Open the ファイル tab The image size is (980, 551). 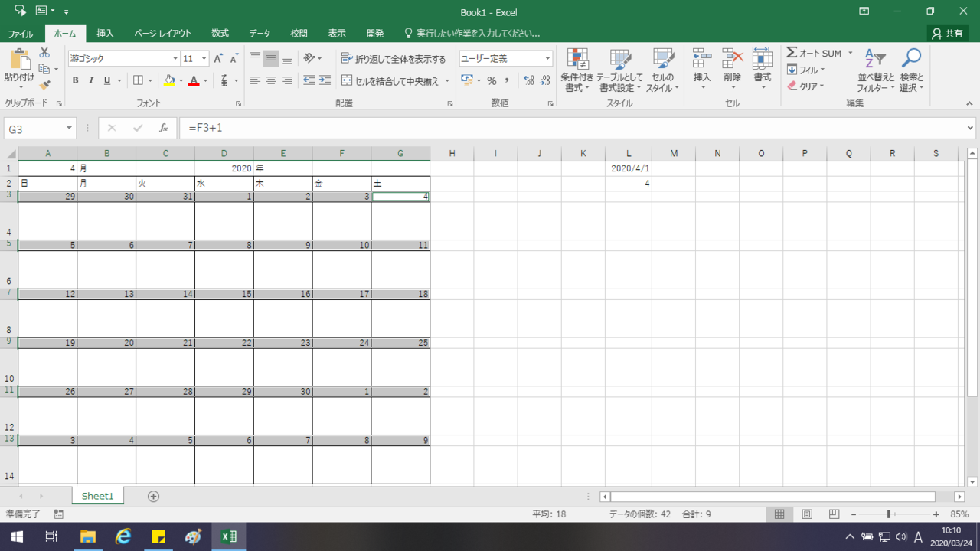pos(21,34)
